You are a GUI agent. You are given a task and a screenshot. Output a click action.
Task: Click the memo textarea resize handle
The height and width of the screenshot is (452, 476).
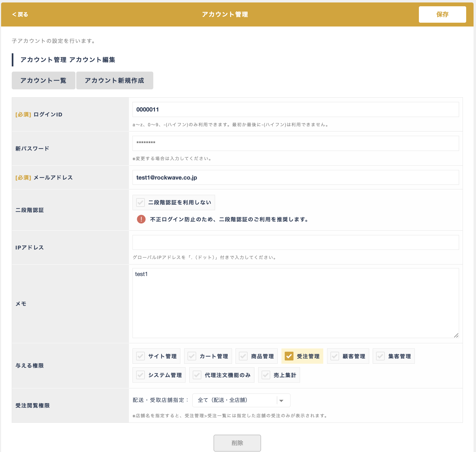[456, 335]
